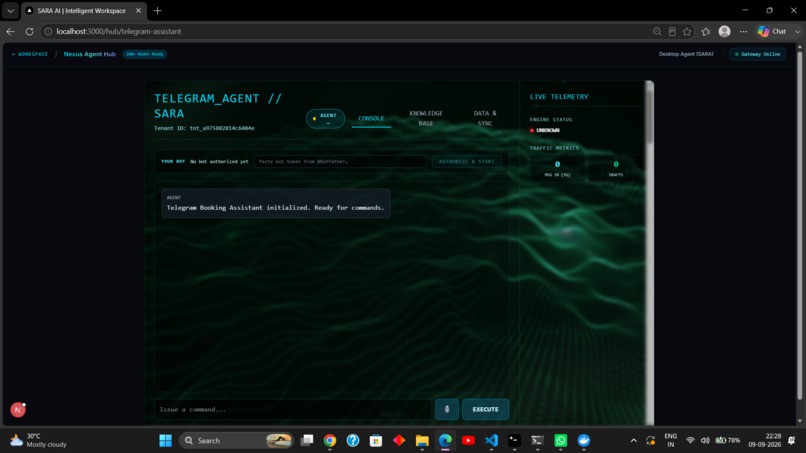Viewport: 806px width, 453px height.
Task: Expand the sidebar chevron beside Chat
Action: click(797, 31)
